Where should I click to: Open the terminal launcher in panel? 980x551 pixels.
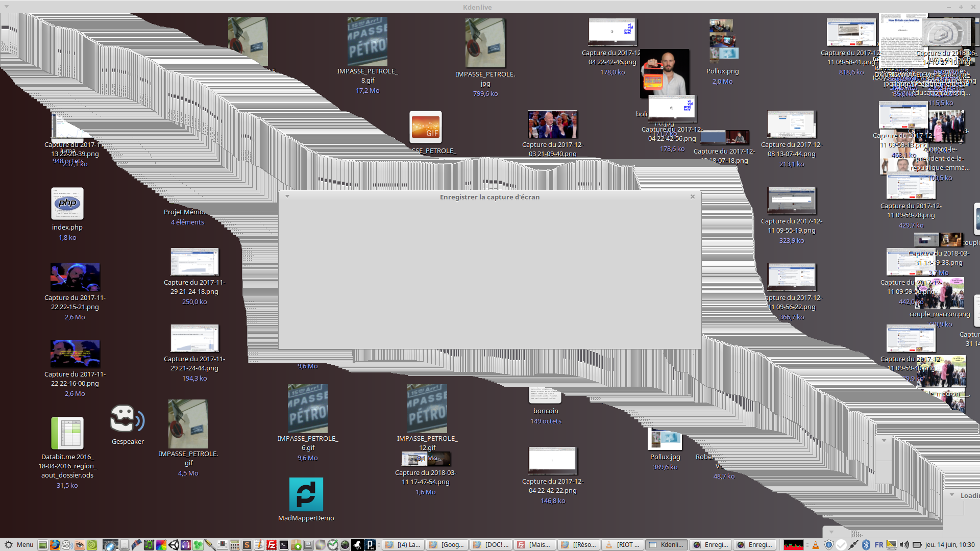pos(284,545)
